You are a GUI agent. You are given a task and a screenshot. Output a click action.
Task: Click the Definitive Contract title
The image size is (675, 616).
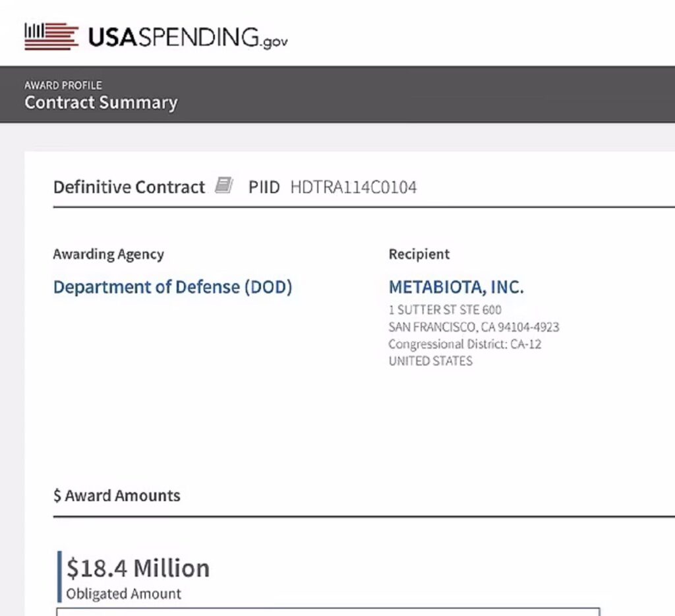(x=129, y=187)
